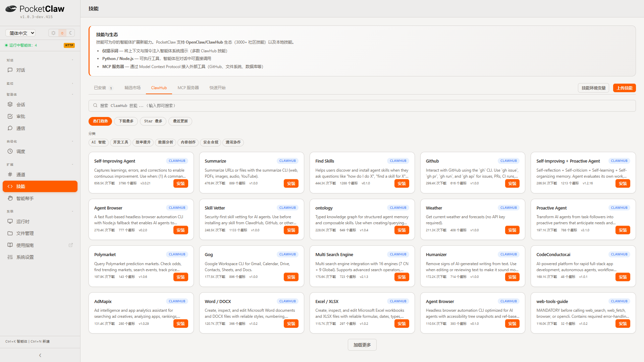The height and width of the screenshot is (362, 644).
Task: Go to the 通道 channels page
Action: (40, 175)
